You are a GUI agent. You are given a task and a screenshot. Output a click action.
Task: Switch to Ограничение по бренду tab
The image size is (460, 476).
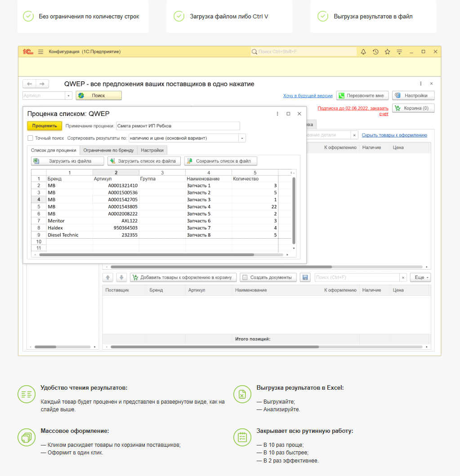pyautogui.click(x=108, y=150)
